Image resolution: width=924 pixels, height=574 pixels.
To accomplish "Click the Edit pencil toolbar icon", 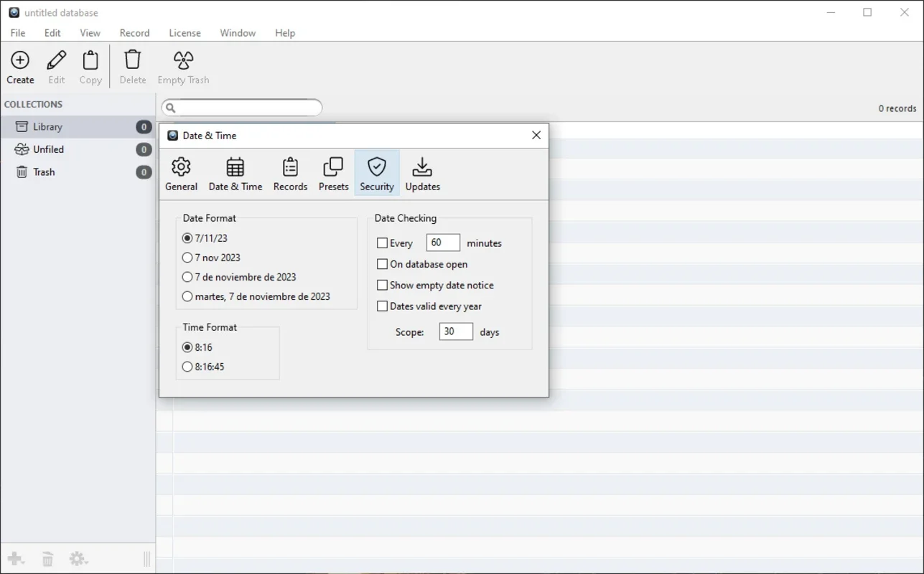I will (x=56, y=60).
